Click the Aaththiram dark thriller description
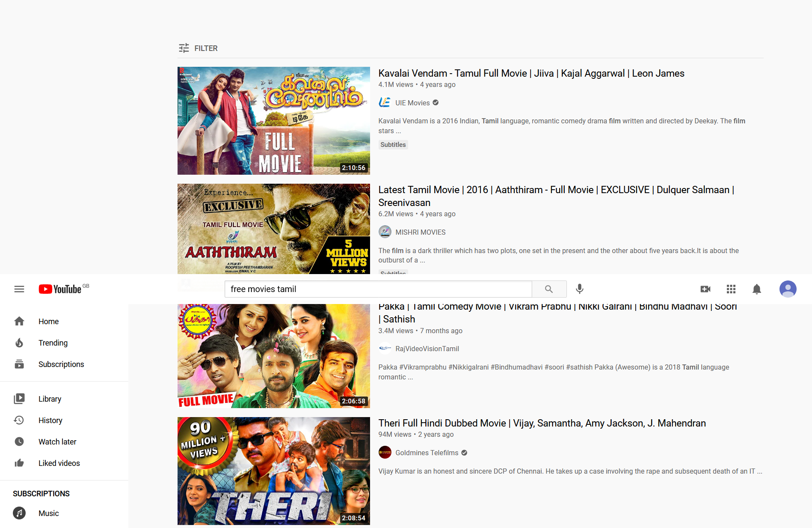The image size is (812, 528). coord(559,255)
